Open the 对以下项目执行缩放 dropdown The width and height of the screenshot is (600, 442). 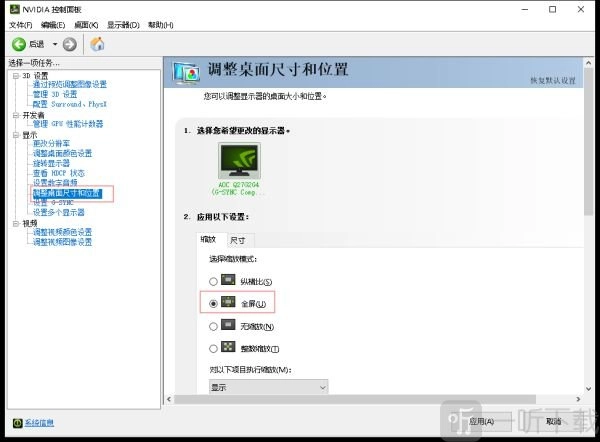click(x=268, y=386)
